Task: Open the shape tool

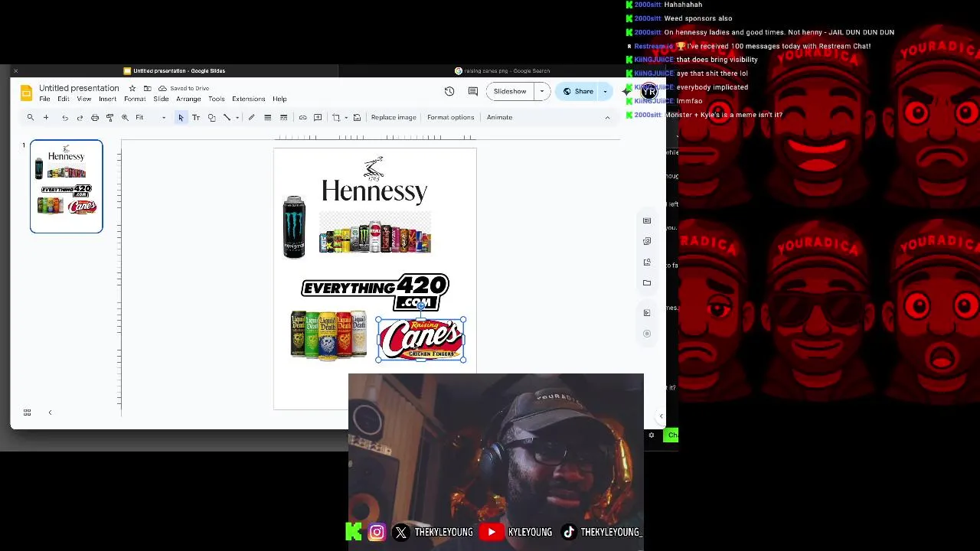Action: [x=211, y=117]
